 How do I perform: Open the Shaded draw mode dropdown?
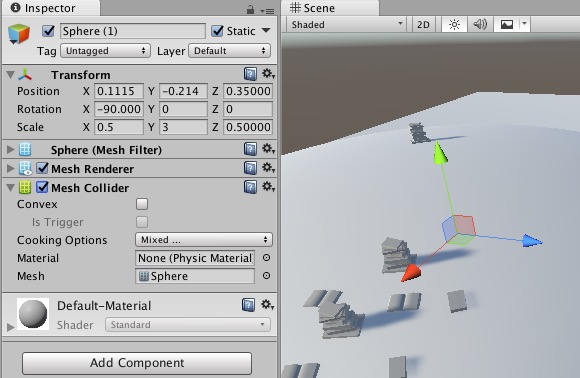(x=347, y=25)
